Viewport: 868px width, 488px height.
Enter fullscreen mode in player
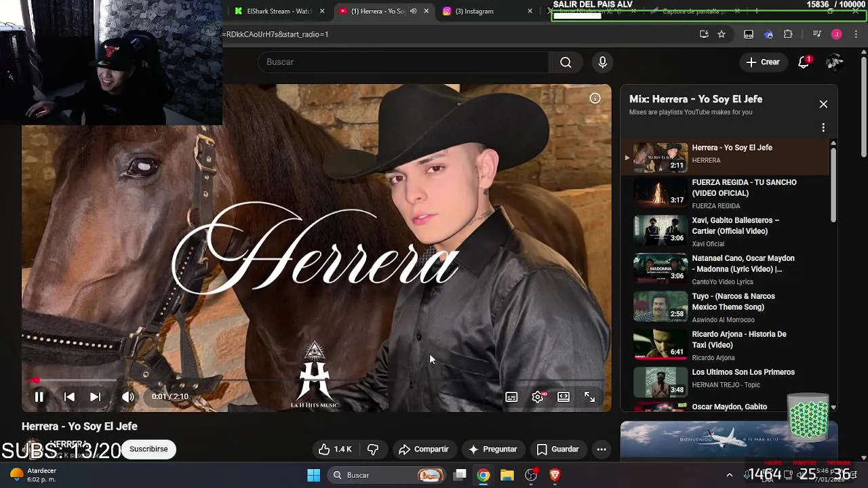[589, 397]
